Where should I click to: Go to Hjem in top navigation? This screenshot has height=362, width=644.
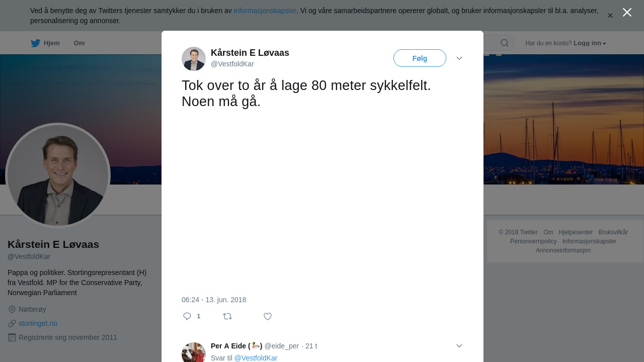pos(51,43)
